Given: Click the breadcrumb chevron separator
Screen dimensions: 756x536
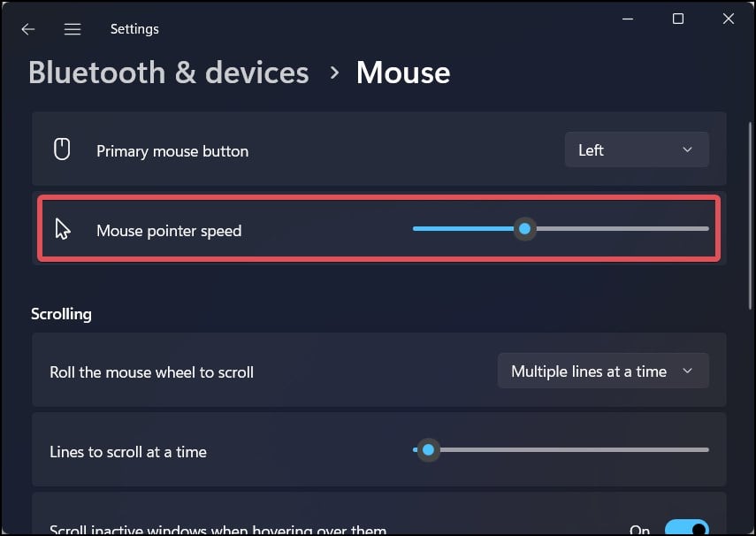Looking at the screenshot, I should [334, 73].
